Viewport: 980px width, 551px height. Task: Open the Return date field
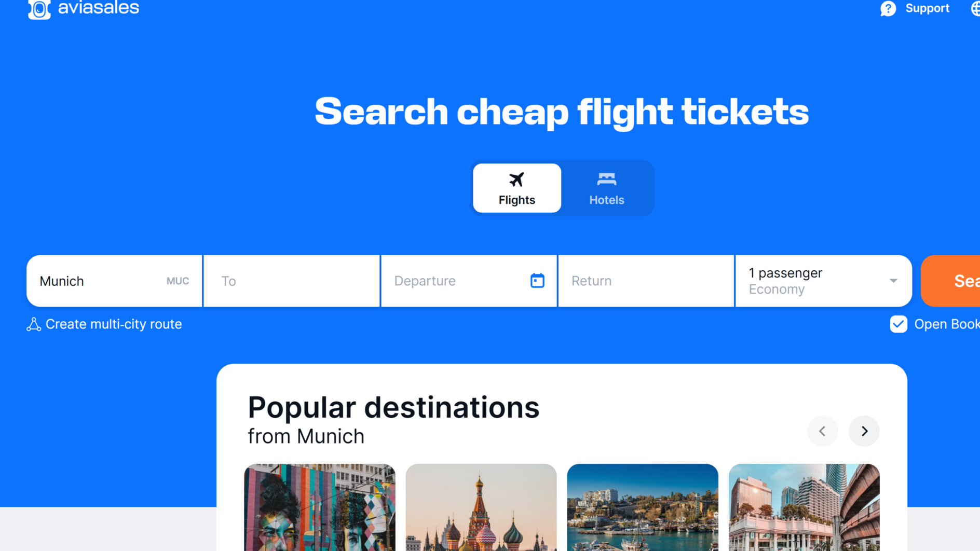point(646,281)
